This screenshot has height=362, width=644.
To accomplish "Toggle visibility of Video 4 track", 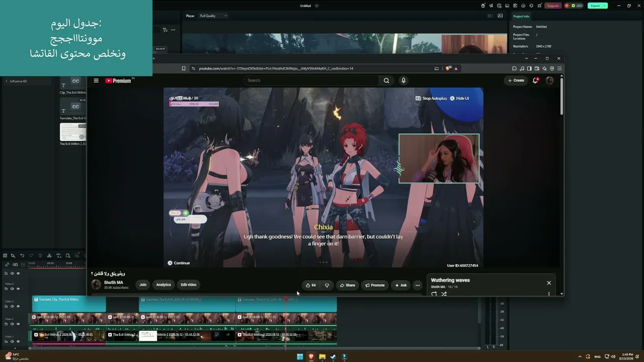I will (x=18, y=289).
